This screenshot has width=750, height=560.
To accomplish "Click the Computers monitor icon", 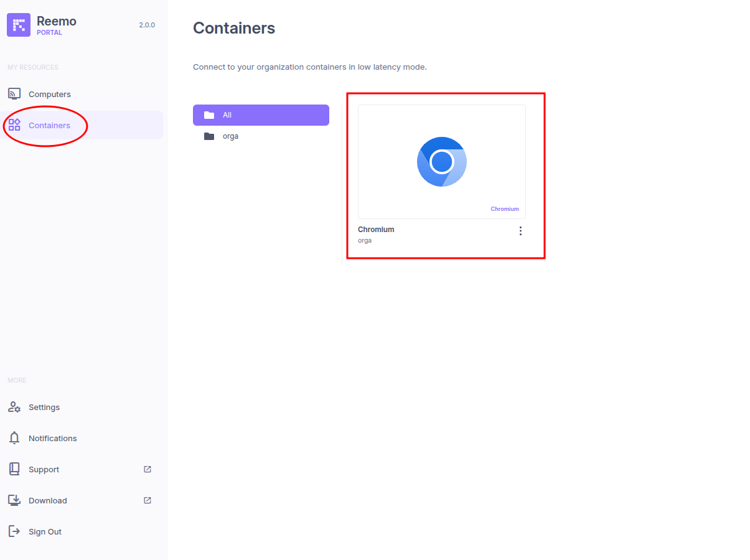I will tap(14, 94).
